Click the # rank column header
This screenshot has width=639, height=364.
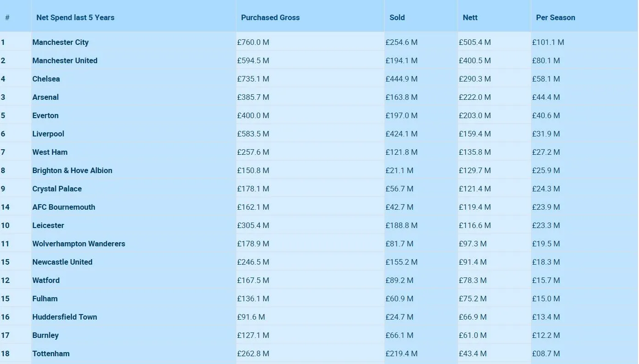7,18
